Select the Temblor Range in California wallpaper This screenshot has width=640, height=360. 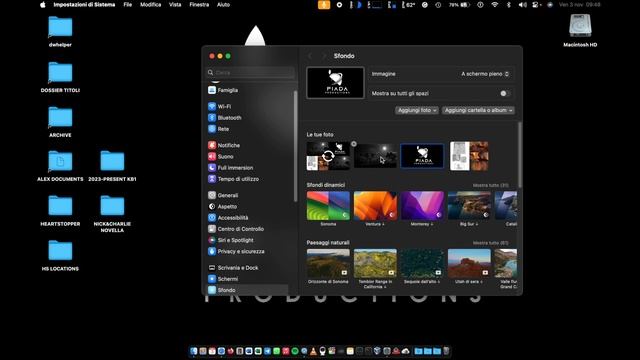pyautogui.click(x=375, y=263)
